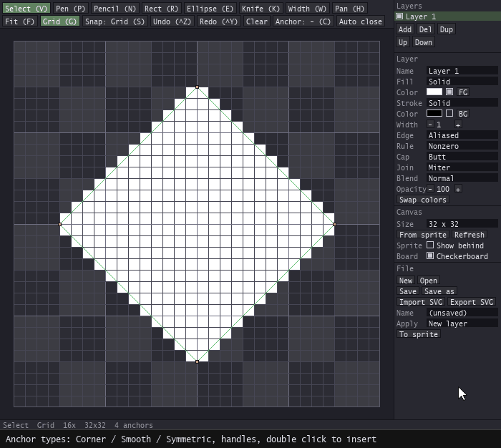This screenshot has width=501, height=448.
Task: Increase stroke Width with plus
Action: tap(458, 125)
